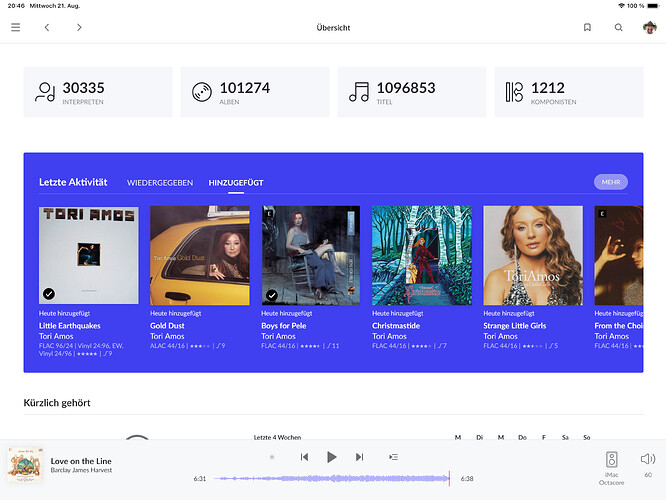Screen dimensions: 666x500
Task: Click the Little Earthquakes title link
Action: coord(70,326)
